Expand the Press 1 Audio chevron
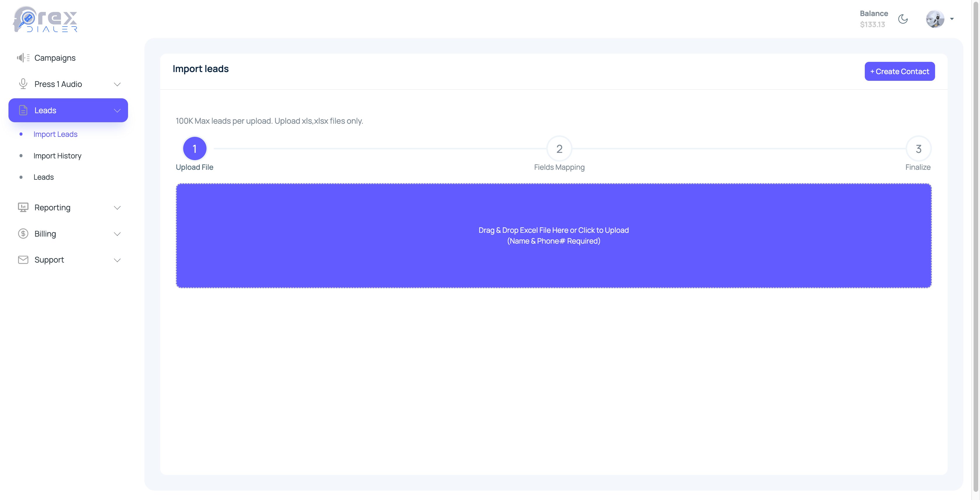Viewport: 980px width, 500px height. pyautogui.click(x=117, y=84)
